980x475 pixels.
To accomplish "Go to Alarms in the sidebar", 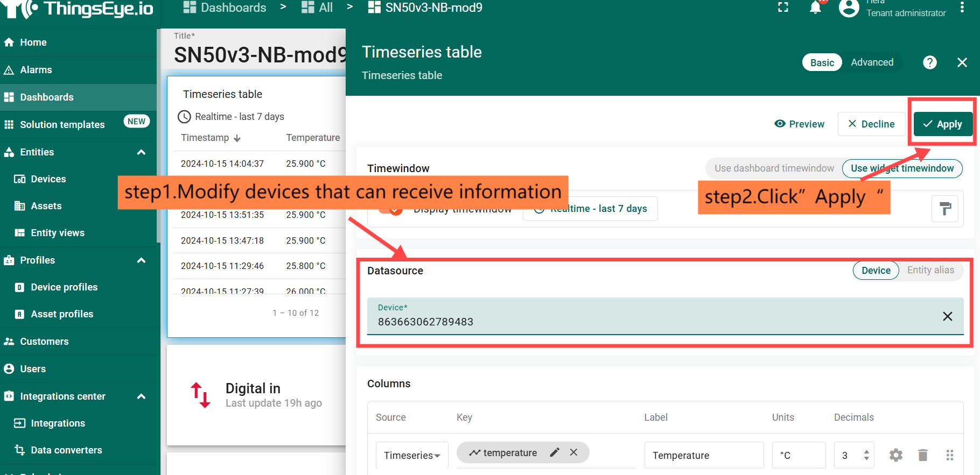I will point(36,70).
